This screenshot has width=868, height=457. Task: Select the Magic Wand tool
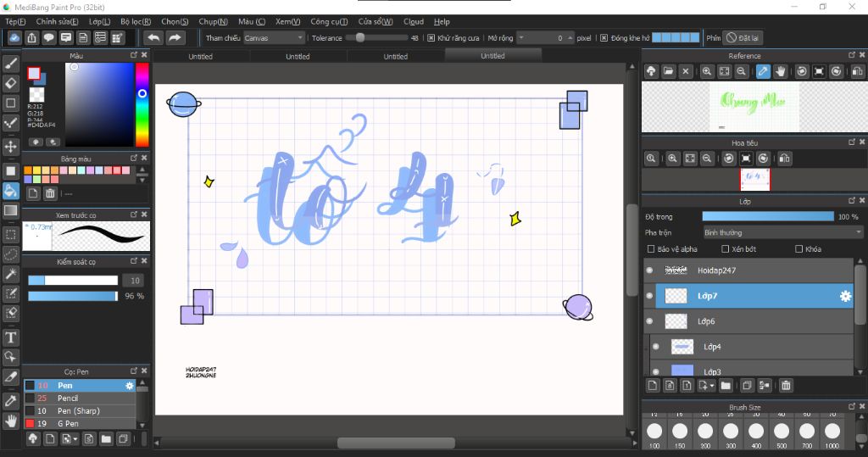10,274
